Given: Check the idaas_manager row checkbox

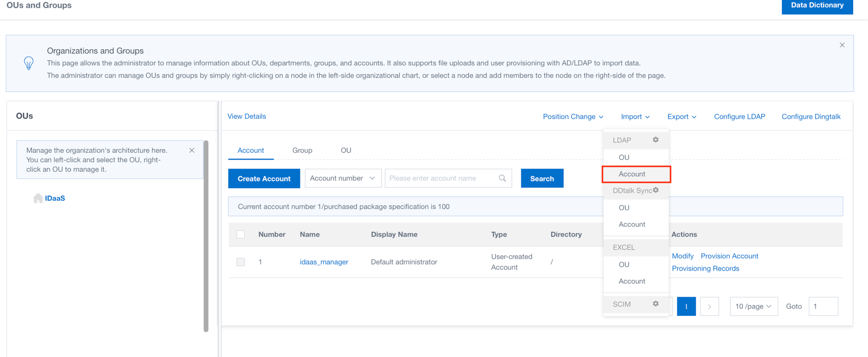Looking at the screenshot, I should [x=241, y=262].
